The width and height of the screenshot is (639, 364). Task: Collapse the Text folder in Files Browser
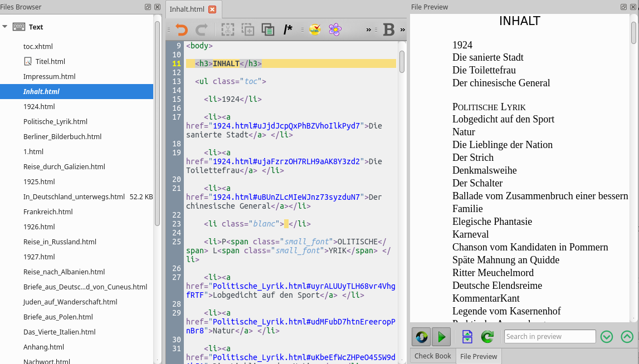pos(6,27)
